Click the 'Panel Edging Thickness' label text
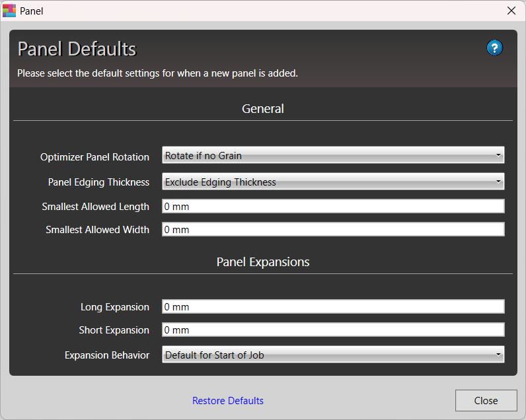The image size is (526, 420). 98,182
